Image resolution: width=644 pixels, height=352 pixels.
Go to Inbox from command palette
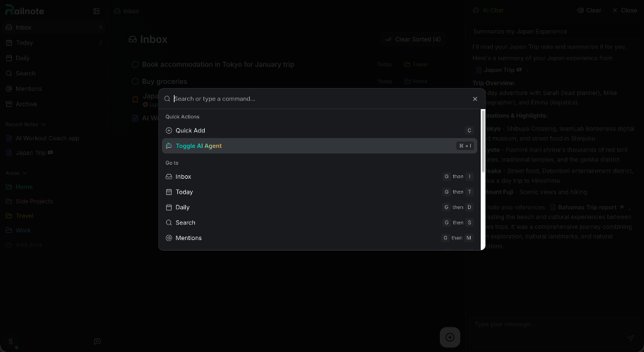pyautogui.click(x=319, y=177)
